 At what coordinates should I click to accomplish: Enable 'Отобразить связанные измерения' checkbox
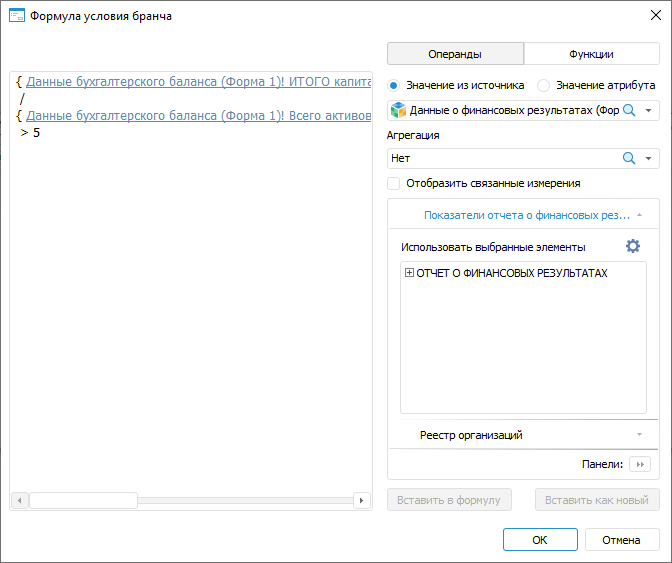point(394,183)
